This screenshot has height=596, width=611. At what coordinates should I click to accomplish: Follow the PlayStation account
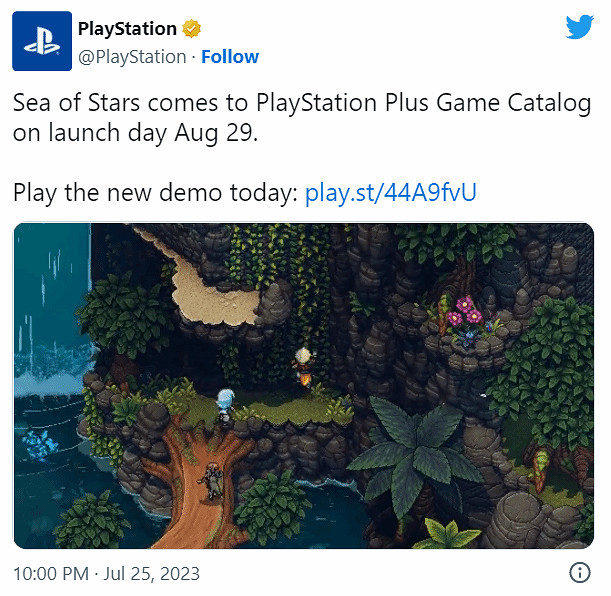[230, 57]
